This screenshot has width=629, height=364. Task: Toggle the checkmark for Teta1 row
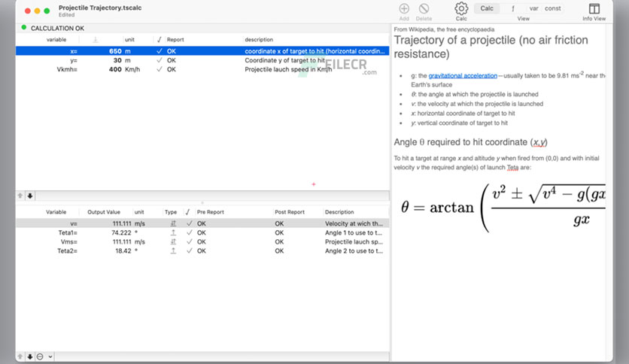click(190, 232)
